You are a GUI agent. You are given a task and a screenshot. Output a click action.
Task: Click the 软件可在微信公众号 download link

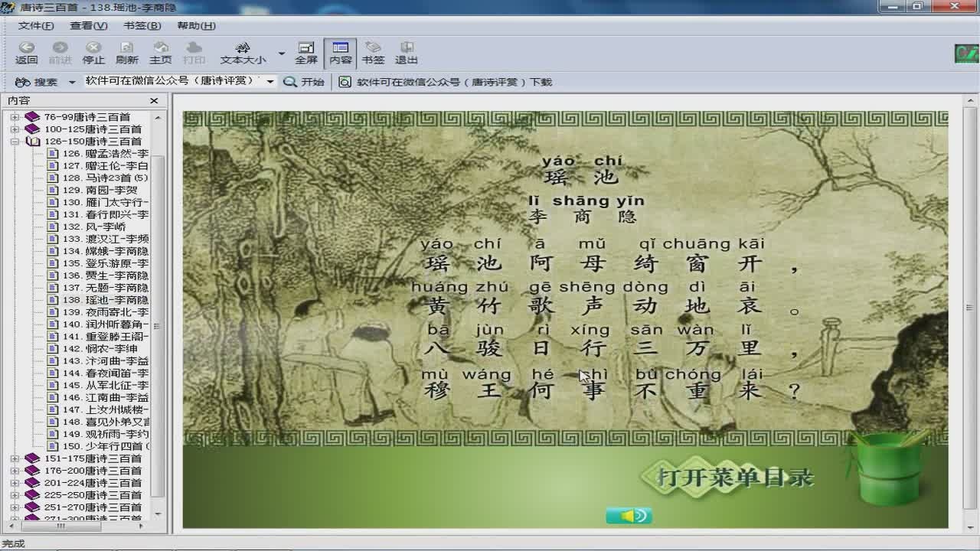[446, 82]
